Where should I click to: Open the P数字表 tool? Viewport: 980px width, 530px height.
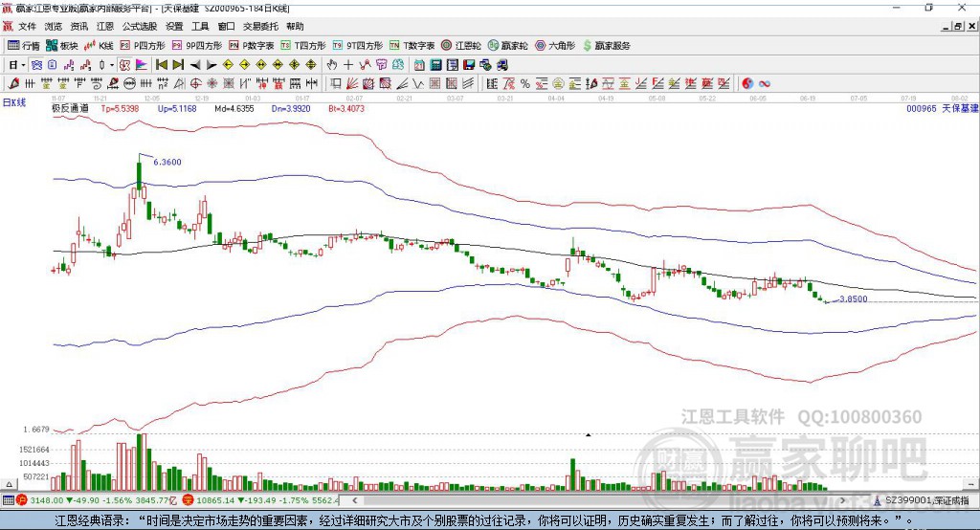252,46
